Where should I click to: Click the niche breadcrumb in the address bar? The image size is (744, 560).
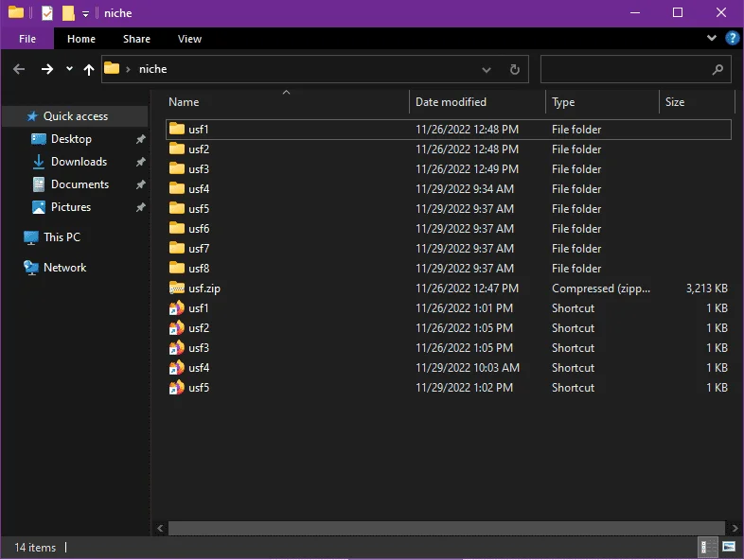coord(152,69)
